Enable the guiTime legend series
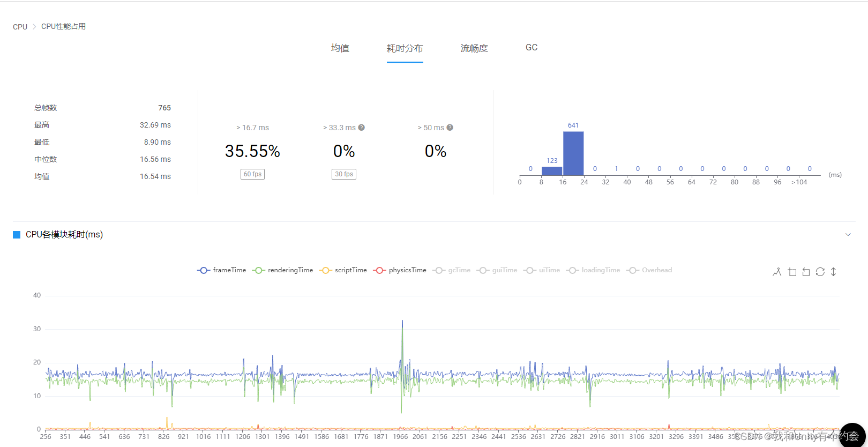This screenshot has height=447, width=868. coord(497,270)
